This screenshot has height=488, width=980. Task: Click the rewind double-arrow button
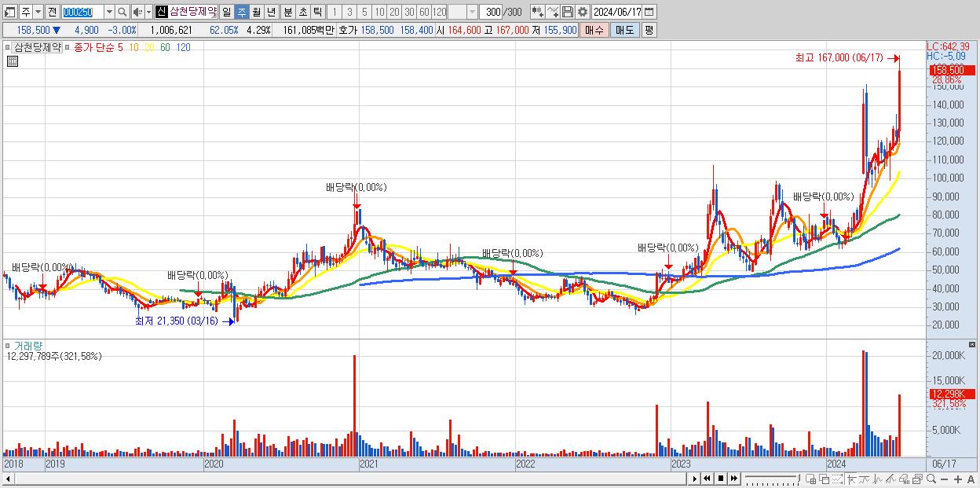[708, 479]
